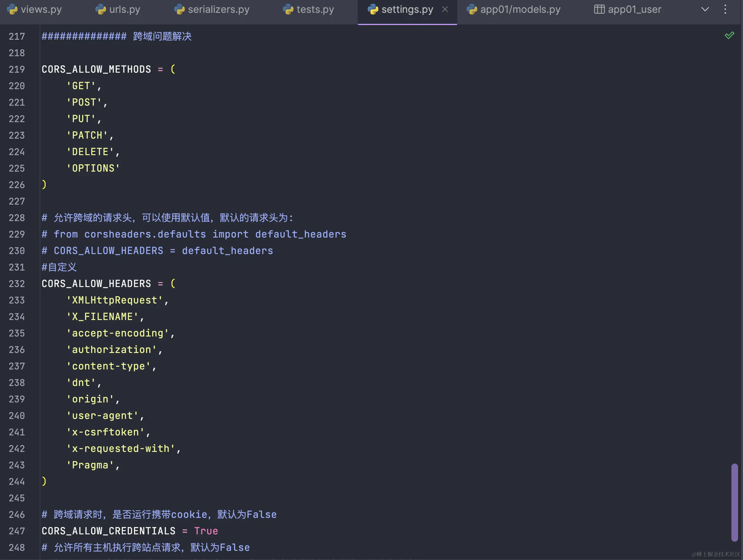The width and height of the screenshot is (743, 560).
Task: Click the Python icon on app01/models.py tab
Action: [x=472, y=9]
